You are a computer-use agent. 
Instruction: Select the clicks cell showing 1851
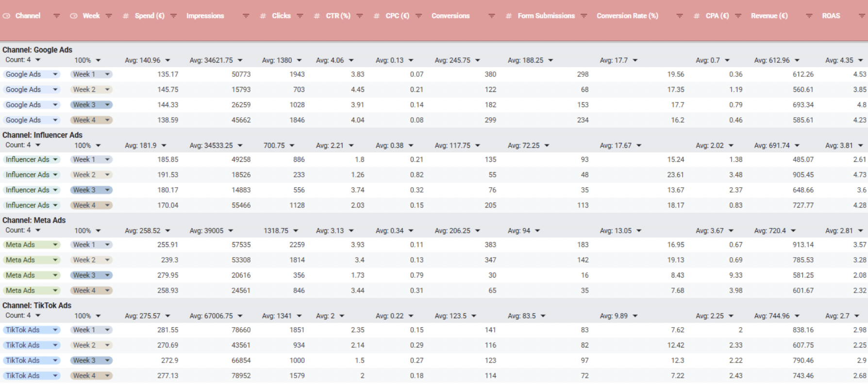[297, 330]
